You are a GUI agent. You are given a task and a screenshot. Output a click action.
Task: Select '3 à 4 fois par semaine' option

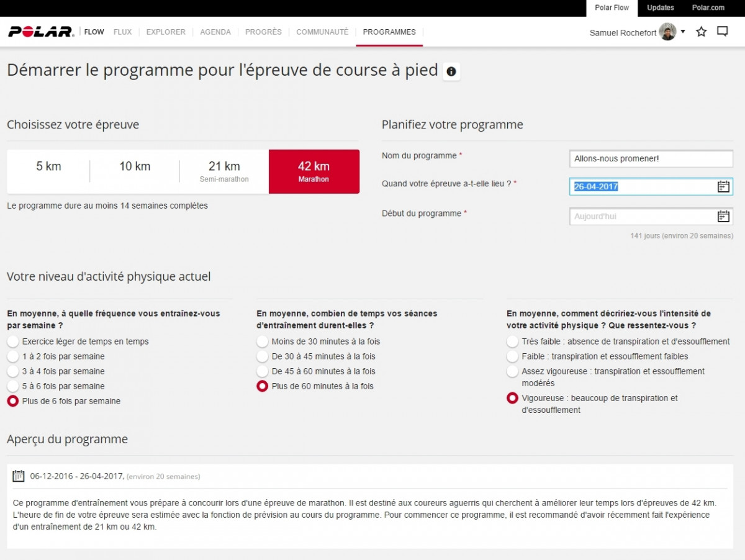(x=13, y=371)
